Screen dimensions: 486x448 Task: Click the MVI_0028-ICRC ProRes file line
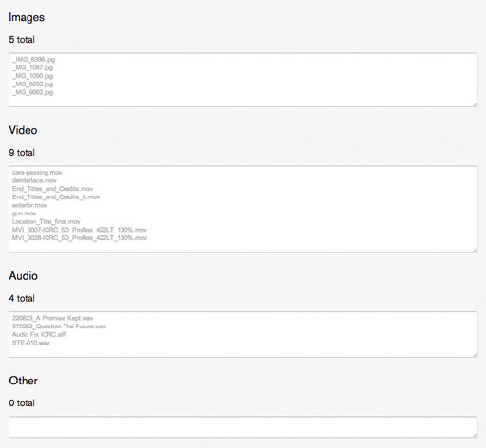(80, 238)
